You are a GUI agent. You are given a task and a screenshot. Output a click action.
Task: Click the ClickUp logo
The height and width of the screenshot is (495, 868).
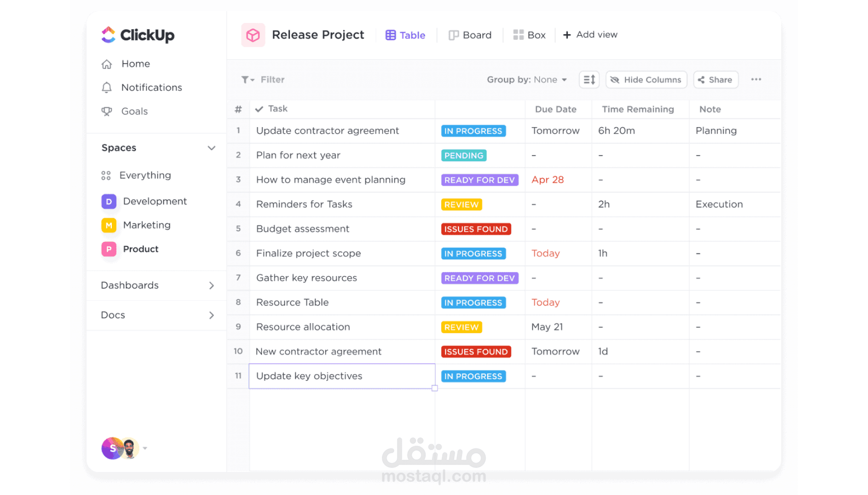138,35
